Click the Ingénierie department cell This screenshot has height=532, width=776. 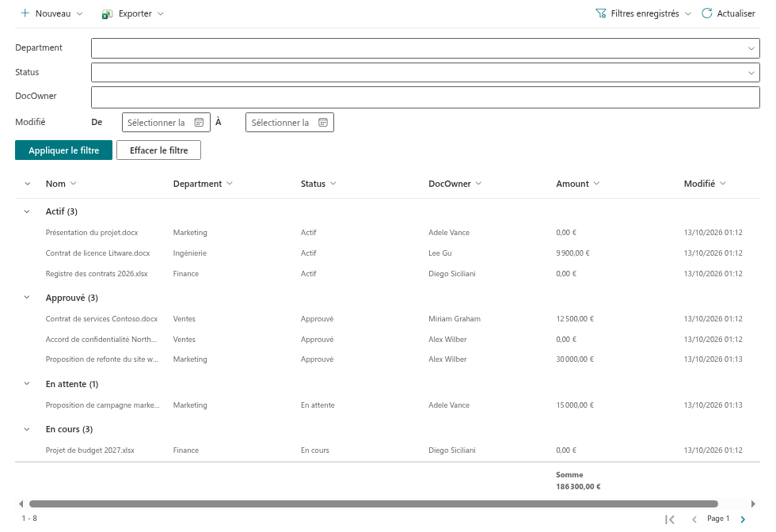pos(189,253)
